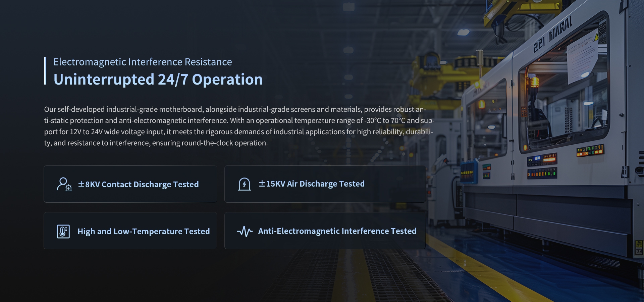The height and width of the screenshot is (302, 644).
Task: Expand the Electromagnetic Interference Resistance section
Action: (x=143, y=62)
